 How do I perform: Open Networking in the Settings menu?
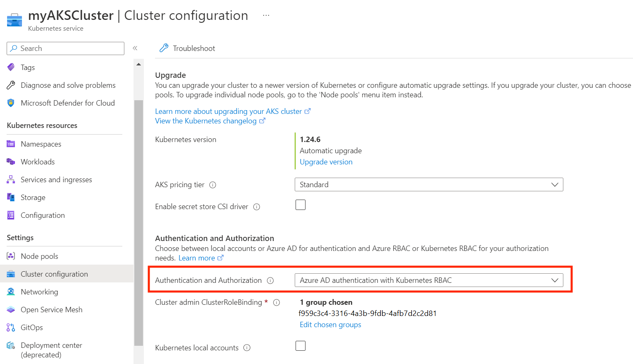(x=39, y=292)
